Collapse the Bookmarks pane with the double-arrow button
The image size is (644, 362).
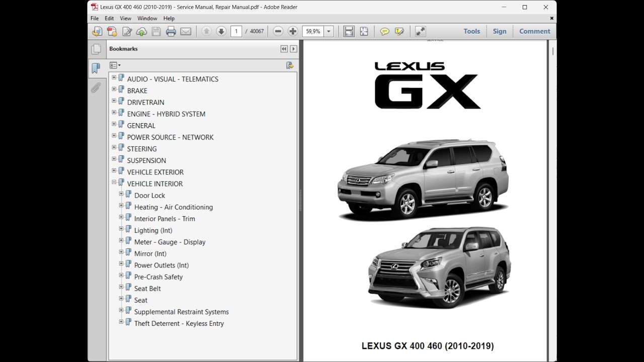coord(284,49)
